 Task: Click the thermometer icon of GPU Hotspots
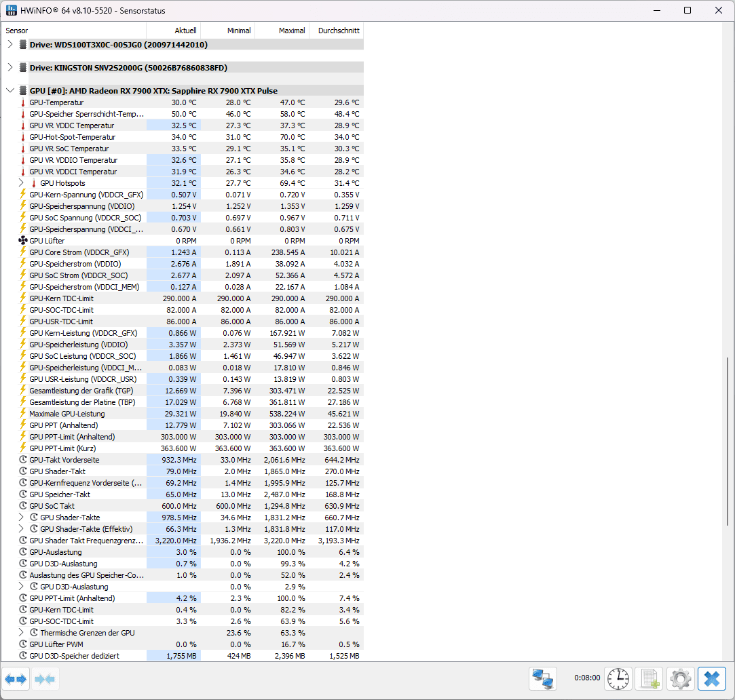34,183
